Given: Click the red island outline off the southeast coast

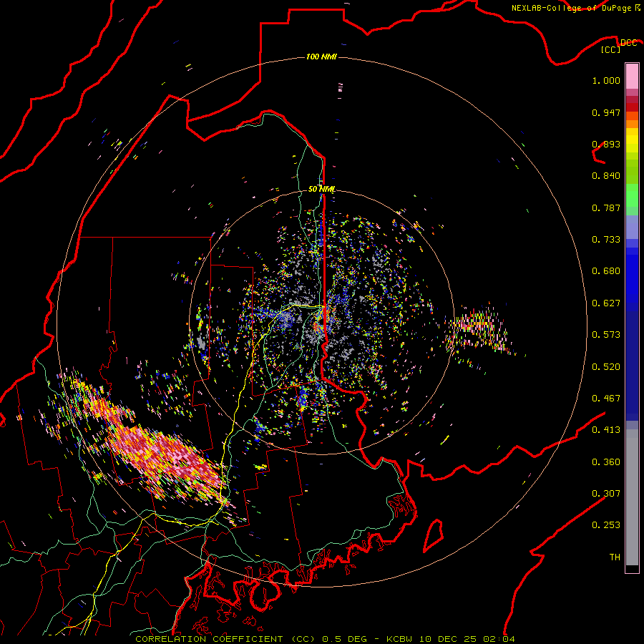Looking at the screenshot, I should tap(434, 535).
